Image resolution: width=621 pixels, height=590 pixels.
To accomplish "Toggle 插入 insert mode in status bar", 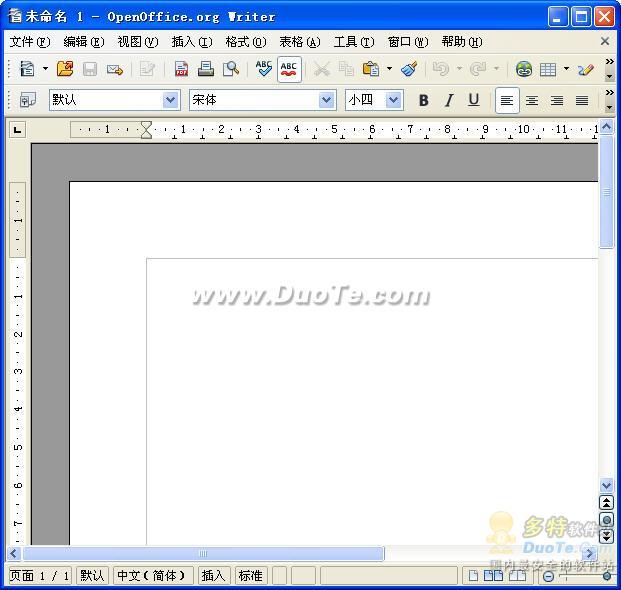I will (x=213, y=575).
